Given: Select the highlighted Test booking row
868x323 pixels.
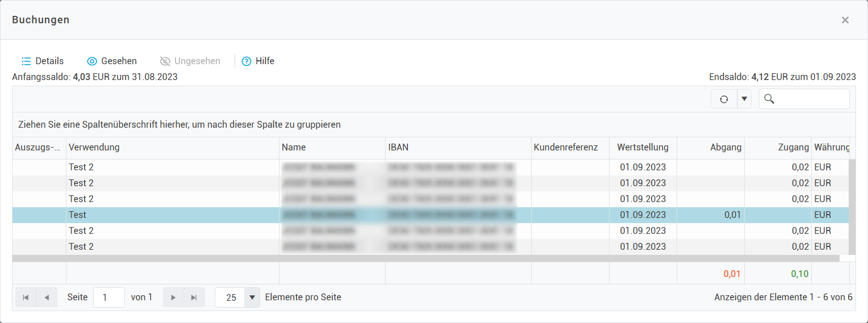Looking at the screenshot, I should pyautogui.click(x=170, y=215).
